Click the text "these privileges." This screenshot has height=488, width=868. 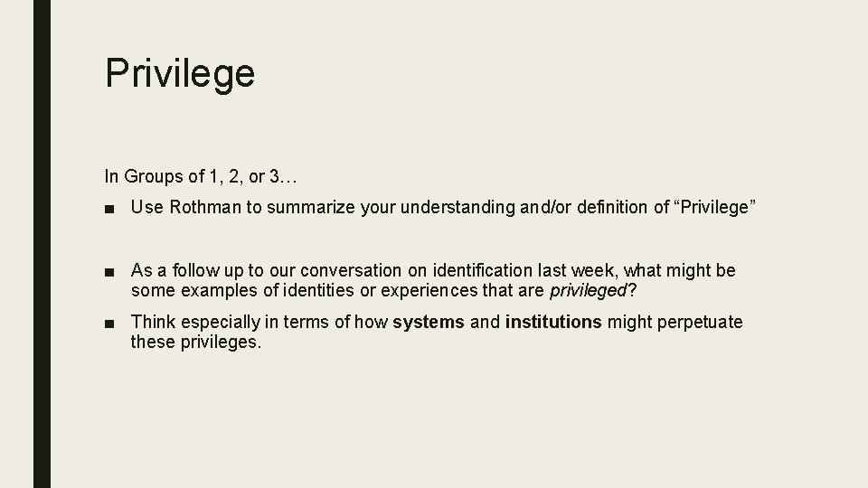pyautogui.click(x=195, y=342)
